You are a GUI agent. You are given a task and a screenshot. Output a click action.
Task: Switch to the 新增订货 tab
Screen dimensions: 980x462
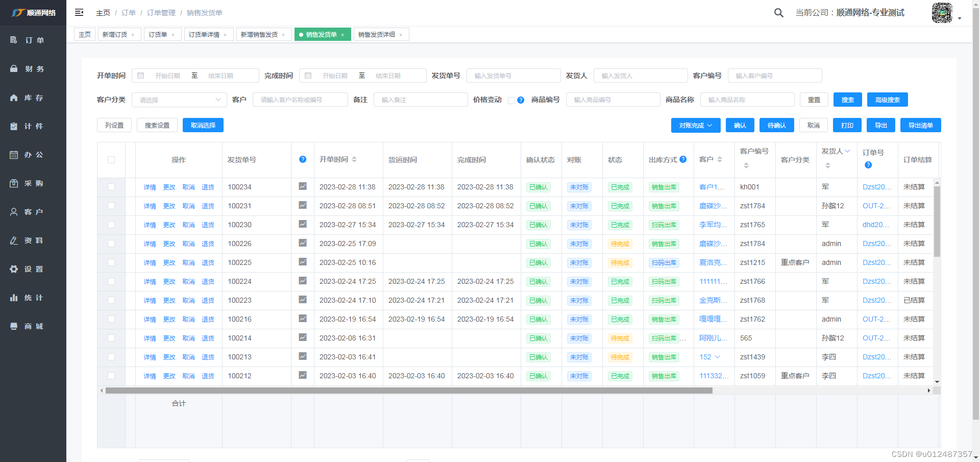click(x=119, y=35)
